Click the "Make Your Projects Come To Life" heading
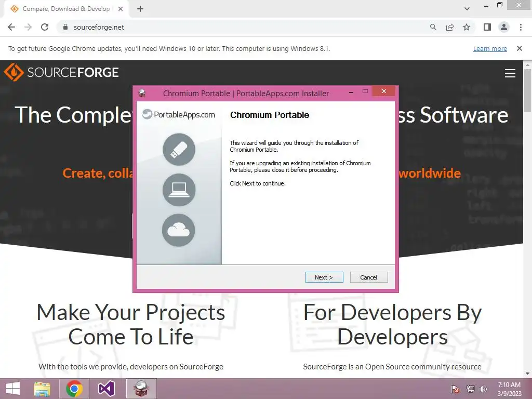532x399 pixels. click(131, 324)
